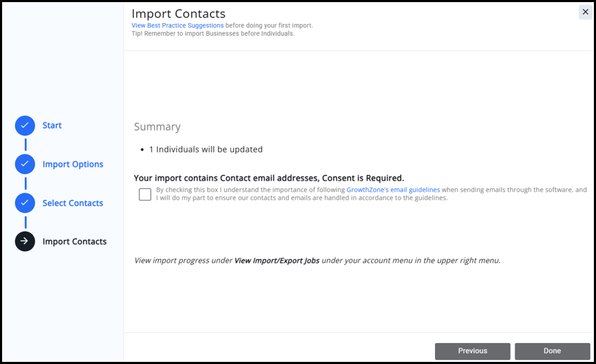Click the Import Contacts dialog title
Image resolution: width=596 pixels, height=364 pixels.
pyautogui.click(x=179, y=13)
